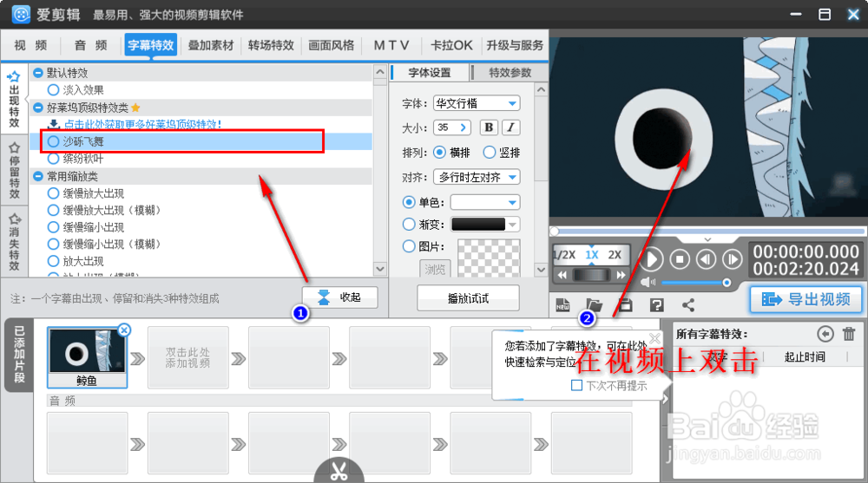Click the share icon below preview
Viewport: 868px width, 483px height.
[x=688, y=305]
